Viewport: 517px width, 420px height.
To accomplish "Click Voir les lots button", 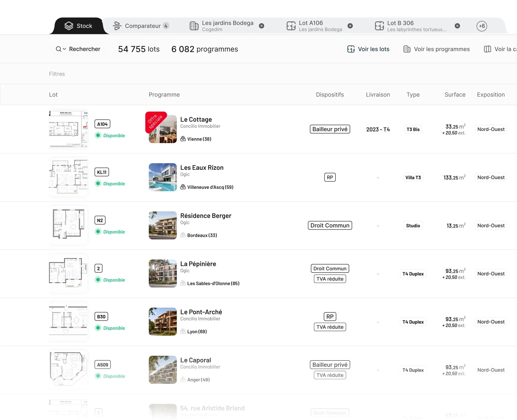I will (368, 49).
